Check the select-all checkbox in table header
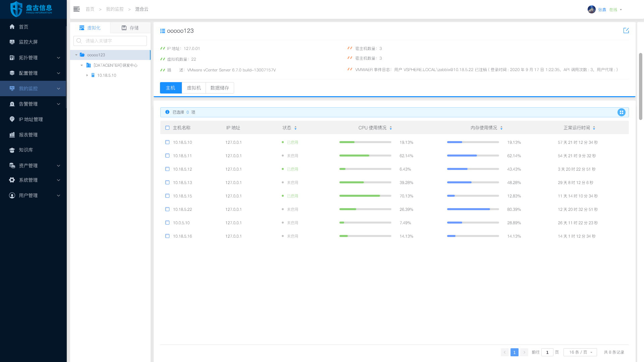This screenshot has width=644, height=362. [167, 128]
